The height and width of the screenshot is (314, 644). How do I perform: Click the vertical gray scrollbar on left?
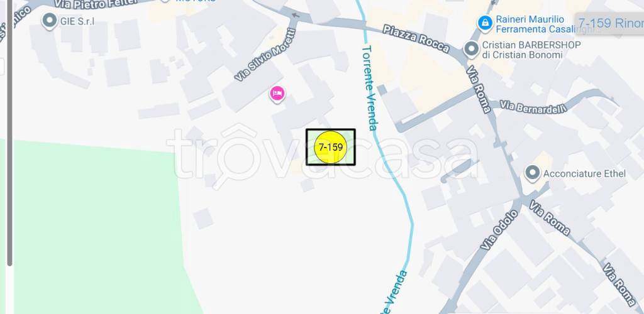coord(9,133)
